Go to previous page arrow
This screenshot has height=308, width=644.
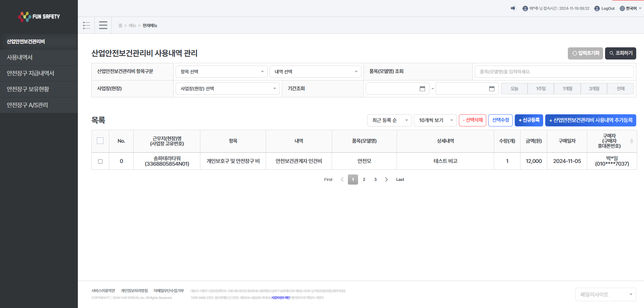pyautogui.click(x=342, y=180)
